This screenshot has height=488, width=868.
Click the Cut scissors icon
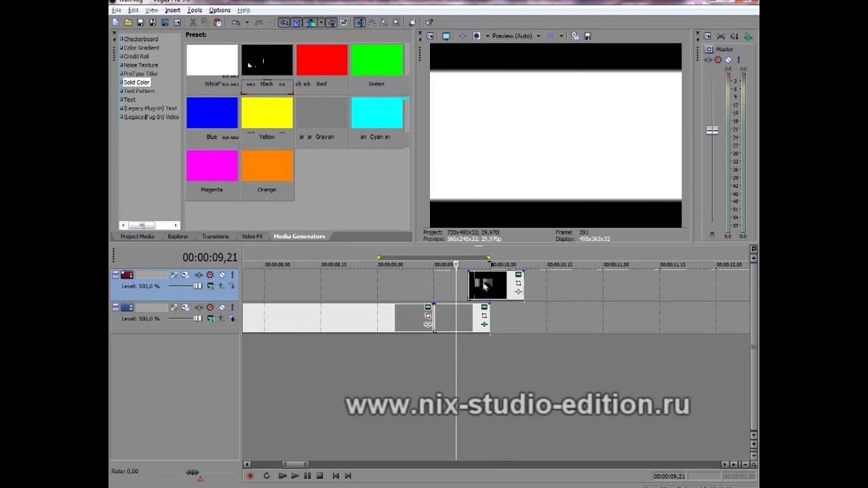(193, 22)
